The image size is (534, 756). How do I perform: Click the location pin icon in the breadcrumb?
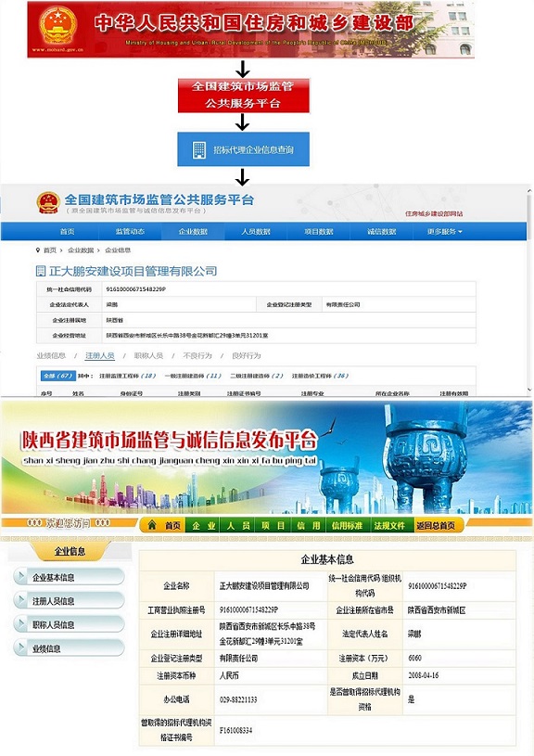38,250
